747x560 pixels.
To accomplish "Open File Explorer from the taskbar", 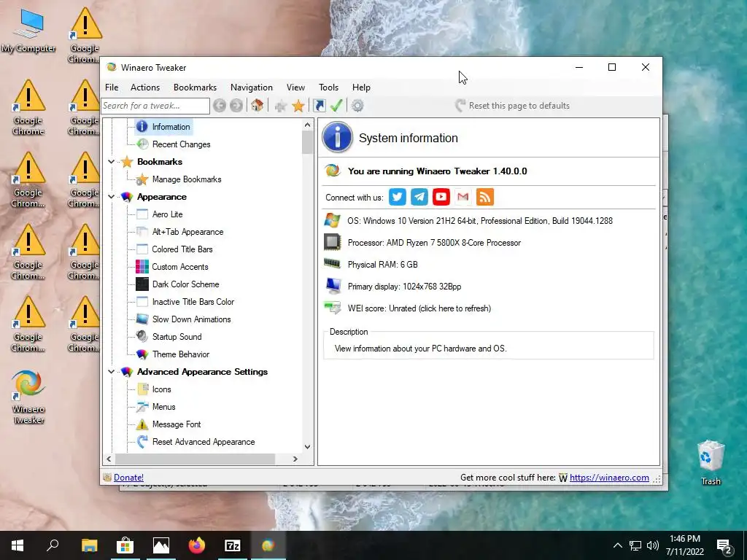I will (89, 545).
